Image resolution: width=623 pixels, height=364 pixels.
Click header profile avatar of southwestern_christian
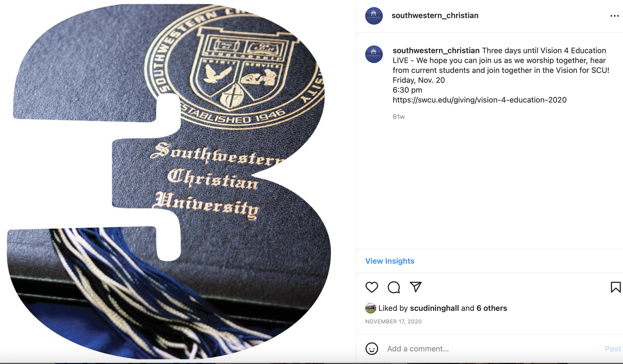374,16
